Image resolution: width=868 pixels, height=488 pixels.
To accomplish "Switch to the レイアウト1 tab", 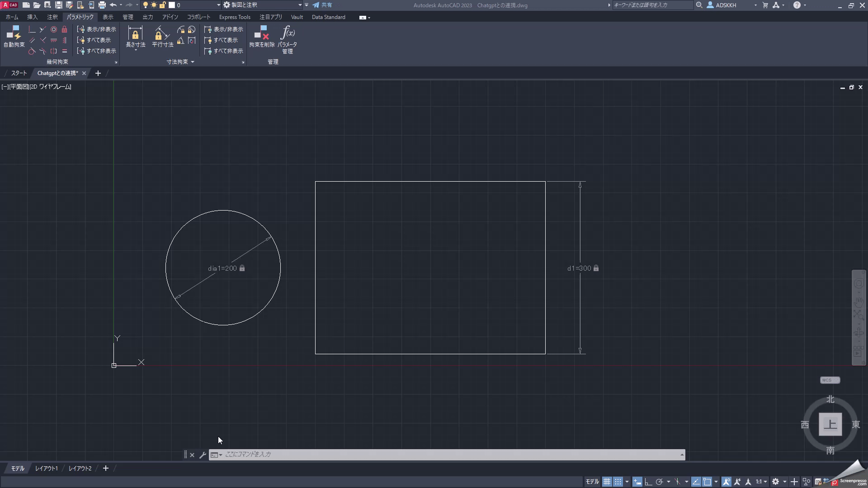I will (46, 469).
